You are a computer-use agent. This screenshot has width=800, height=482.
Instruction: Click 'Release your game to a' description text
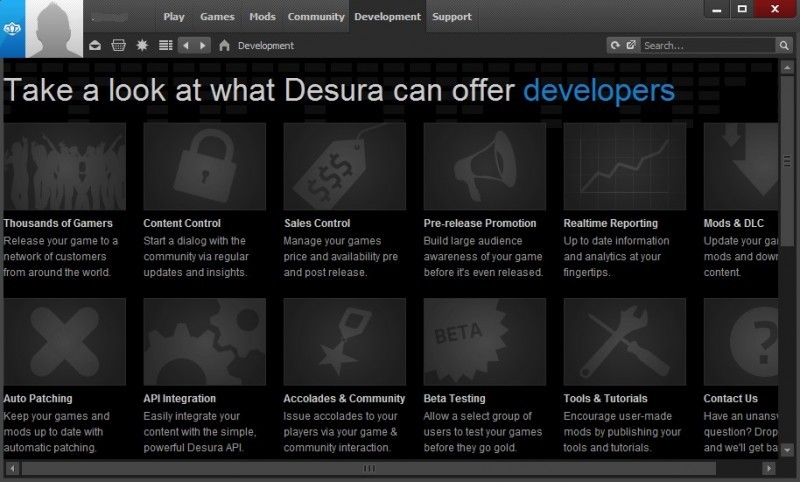(x=61, y=241)
